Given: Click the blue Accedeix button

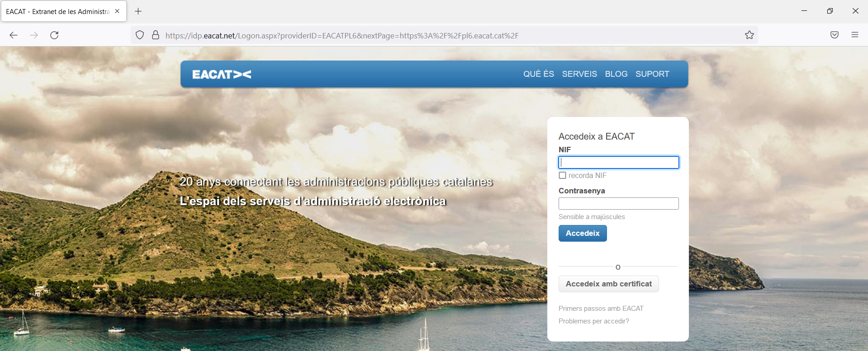Looking at the screenshot, I should 583,233.
